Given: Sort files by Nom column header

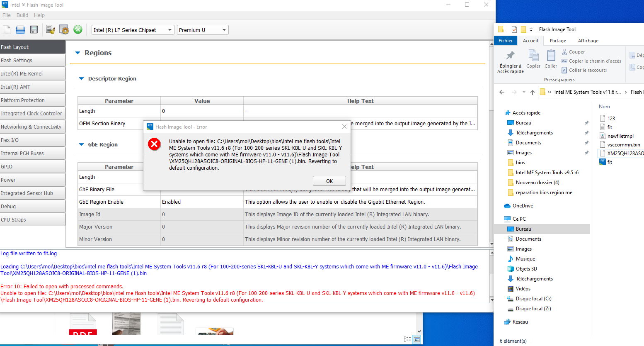Looking at the screenshot, I should [604, 107].
